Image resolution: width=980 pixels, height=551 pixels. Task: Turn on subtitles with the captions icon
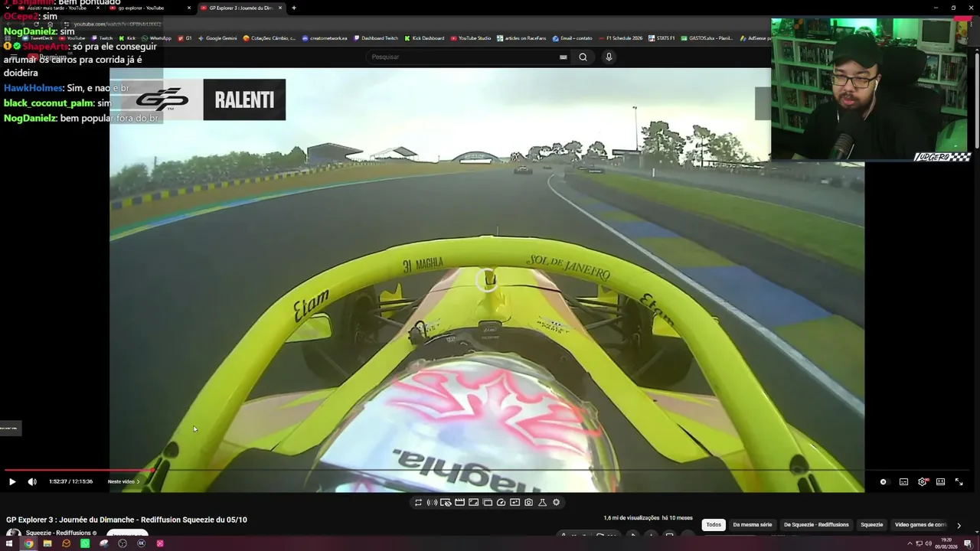903,482
